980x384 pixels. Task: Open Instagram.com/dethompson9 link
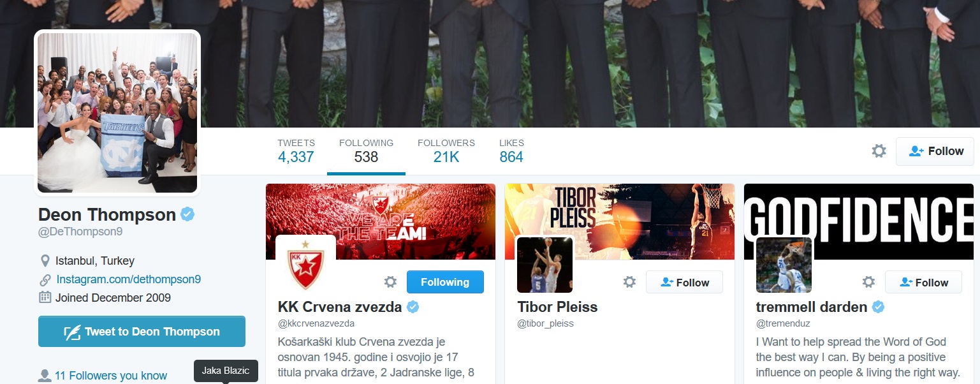(129, 279)
